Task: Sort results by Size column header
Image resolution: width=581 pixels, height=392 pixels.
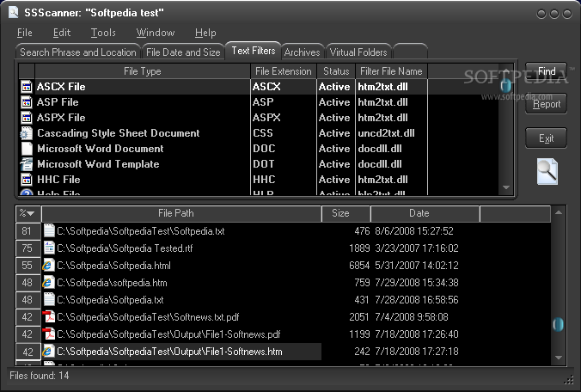Action: pos(346,213)
